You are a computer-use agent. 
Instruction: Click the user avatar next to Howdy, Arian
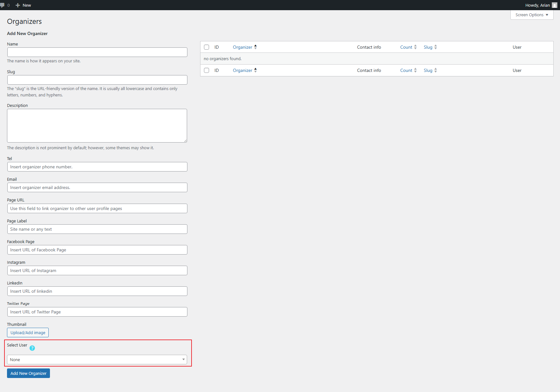pos(555,5)
